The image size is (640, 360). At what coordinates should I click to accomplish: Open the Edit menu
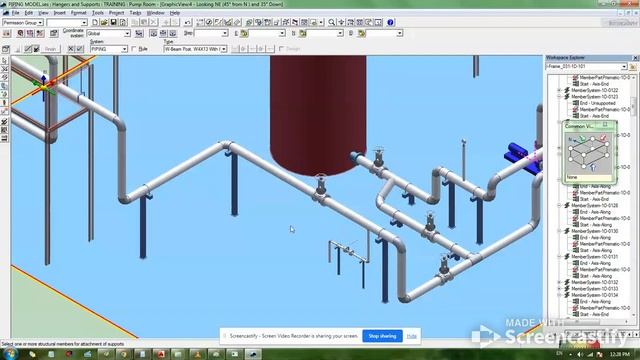28,13
